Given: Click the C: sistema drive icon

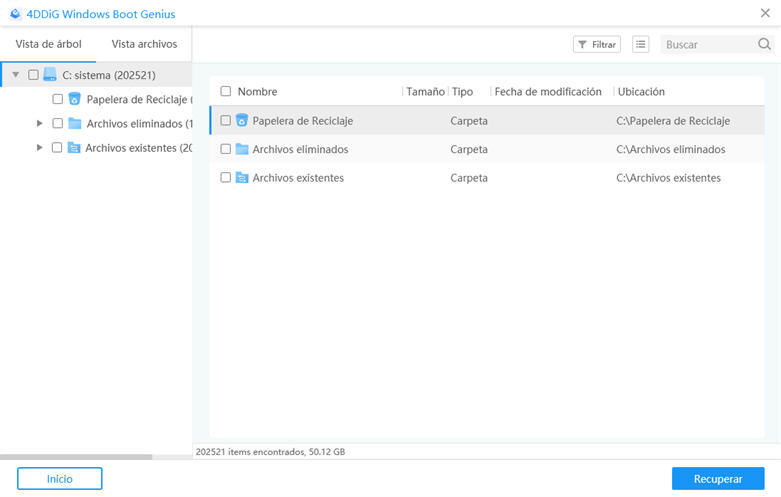Looking at the screenshot, I should tap(50, 75).
